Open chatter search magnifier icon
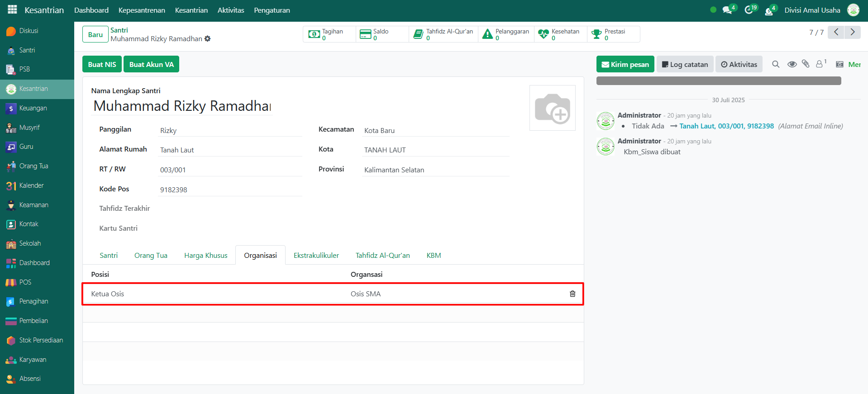The height and width of the screenshot is (394, 868). pos(776,64)
